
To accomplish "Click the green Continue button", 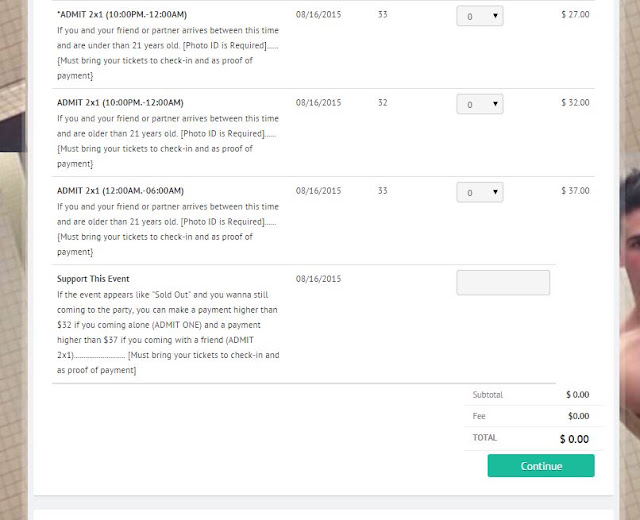I will [x=541, y=465].
